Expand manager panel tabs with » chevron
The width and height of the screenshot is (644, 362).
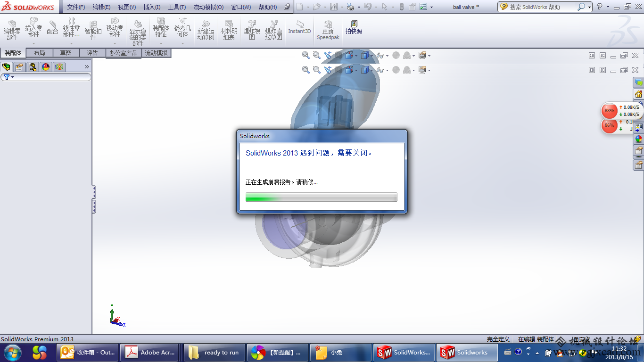click(x=87, y=67)
